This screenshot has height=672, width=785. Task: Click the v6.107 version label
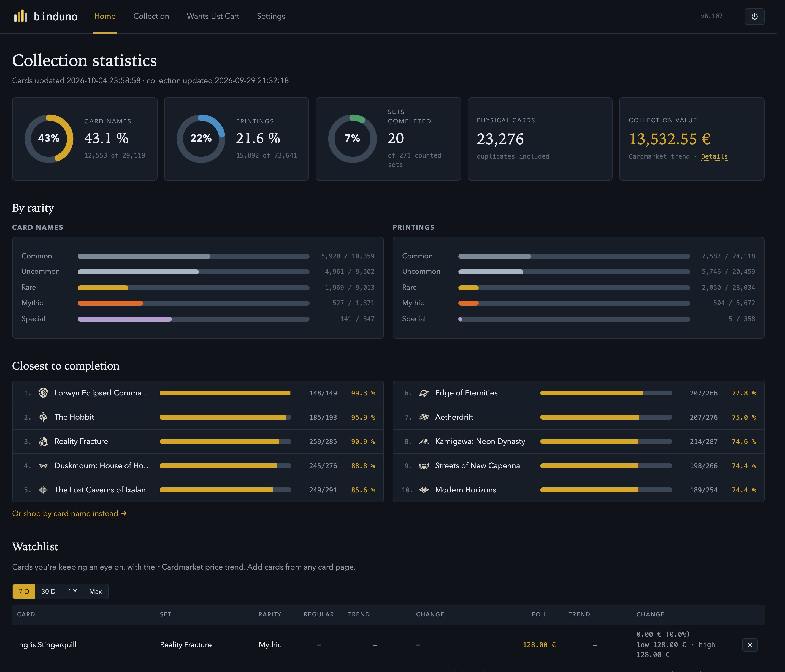click(x=711, y=16)
